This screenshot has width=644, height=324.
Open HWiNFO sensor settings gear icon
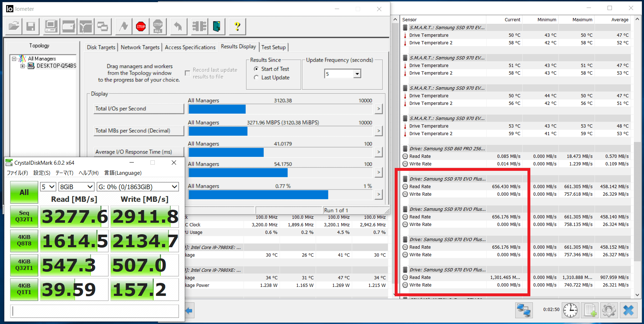pos(609,310)
